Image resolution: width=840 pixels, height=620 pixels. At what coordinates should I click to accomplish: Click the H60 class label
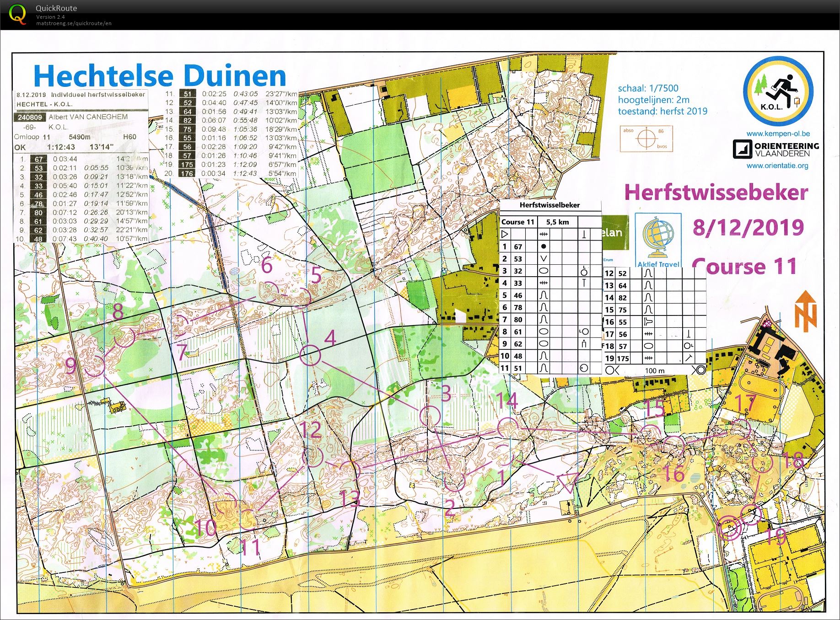pos(129,137)
